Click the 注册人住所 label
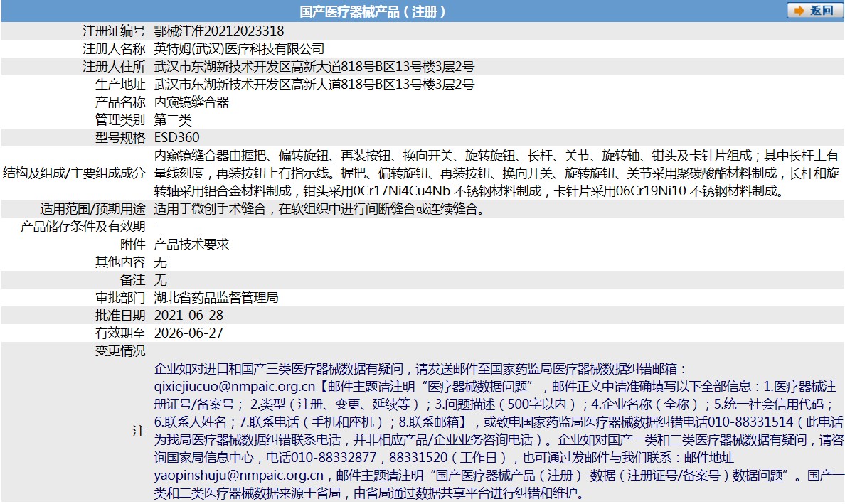This screenshot has width=845, height=504. 114,67
